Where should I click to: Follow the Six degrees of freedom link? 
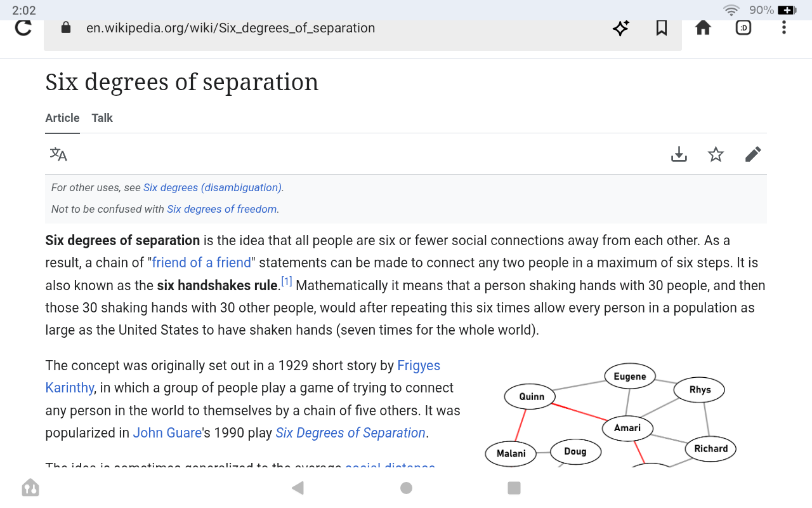(222, 210)
